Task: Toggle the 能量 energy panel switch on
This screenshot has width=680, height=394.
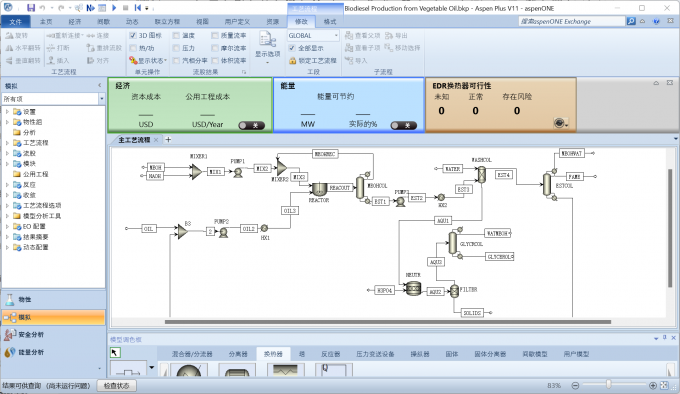Action: pos(404,125)
